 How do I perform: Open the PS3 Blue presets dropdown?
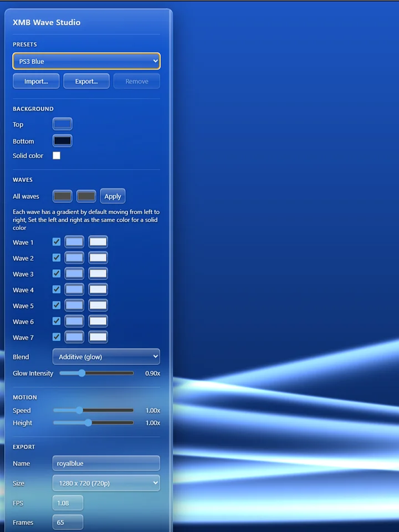point(86,61)
